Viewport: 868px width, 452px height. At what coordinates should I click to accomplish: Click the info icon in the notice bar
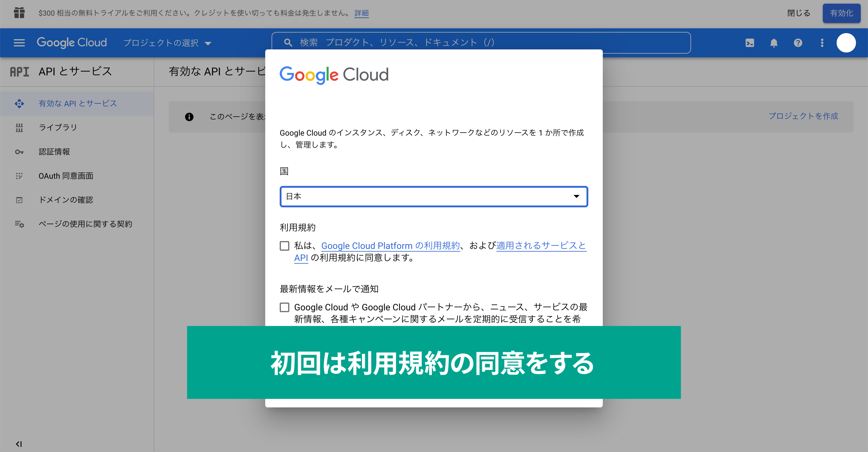[x=189, y=117]
